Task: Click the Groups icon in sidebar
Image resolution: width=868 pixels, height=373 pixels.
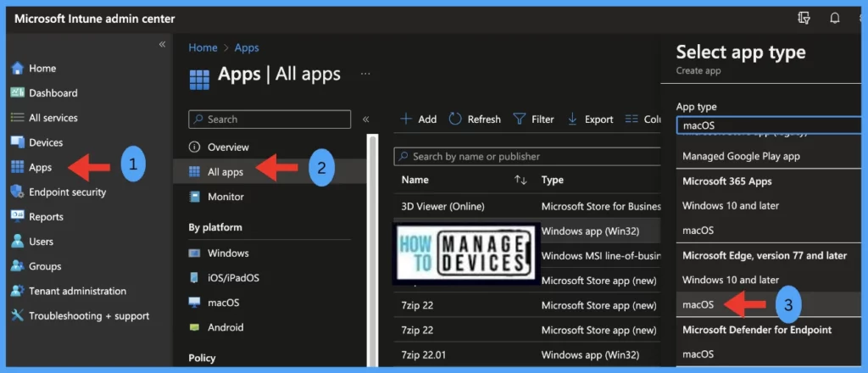Action: pyautogui.click(x=18, y=266)
